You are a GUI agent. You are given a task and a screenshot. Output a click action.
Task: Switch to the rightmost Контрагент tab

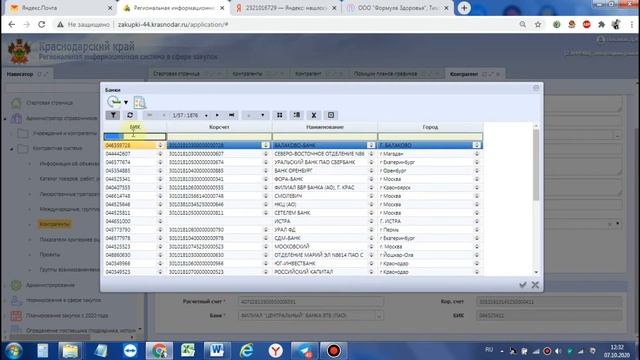click(x=464, y=74)
